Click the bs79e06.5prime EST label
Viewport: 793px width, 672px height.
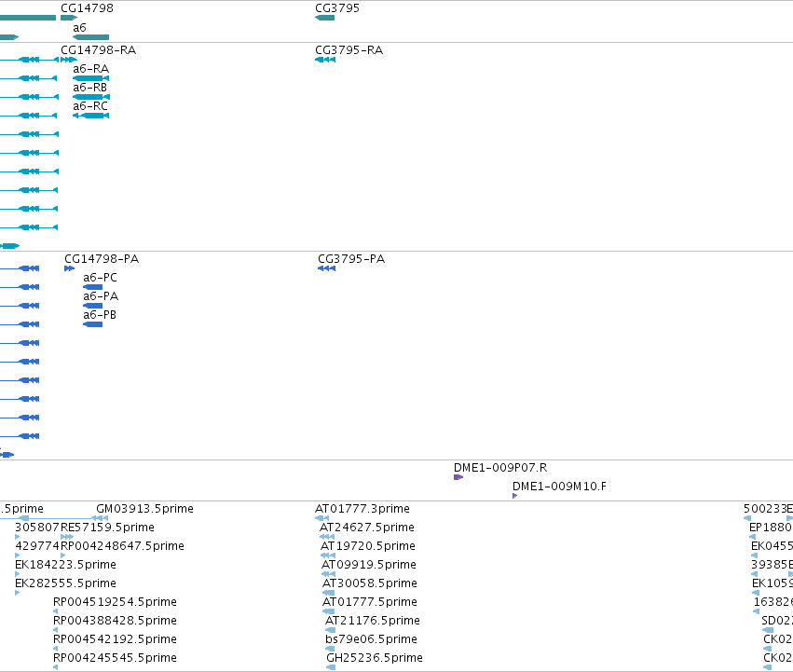[371, 639]
